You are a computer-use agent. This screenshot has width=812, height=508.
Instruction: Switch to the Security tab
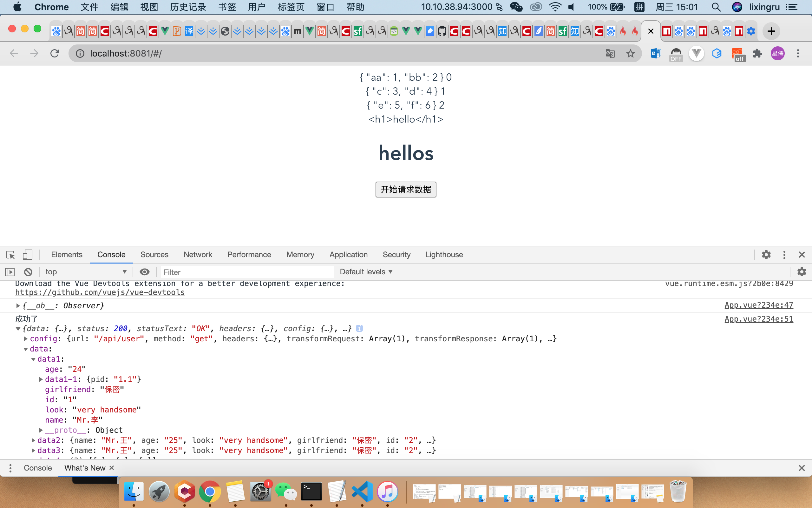(x=396, y=255)
